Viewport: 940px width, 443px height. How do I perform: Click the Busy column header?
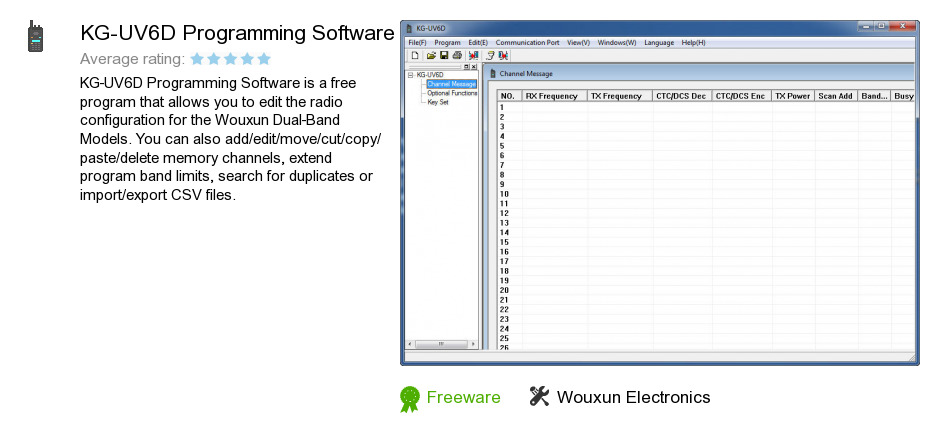pos(903,96)
